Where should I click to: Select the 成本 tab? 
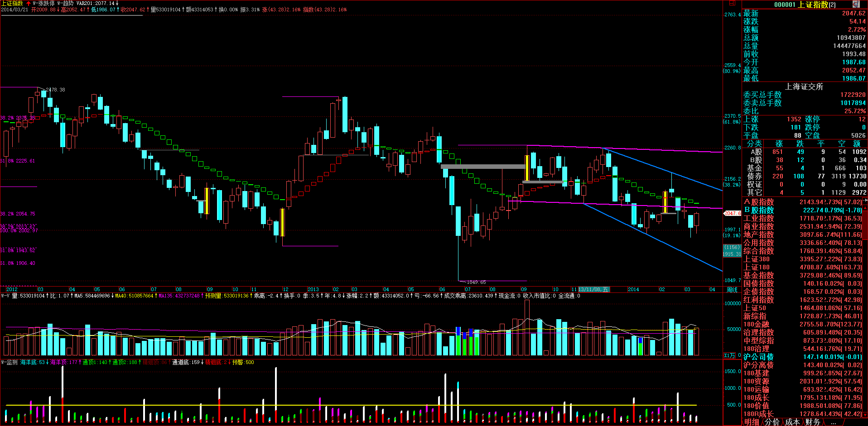(x=792, y=422)
